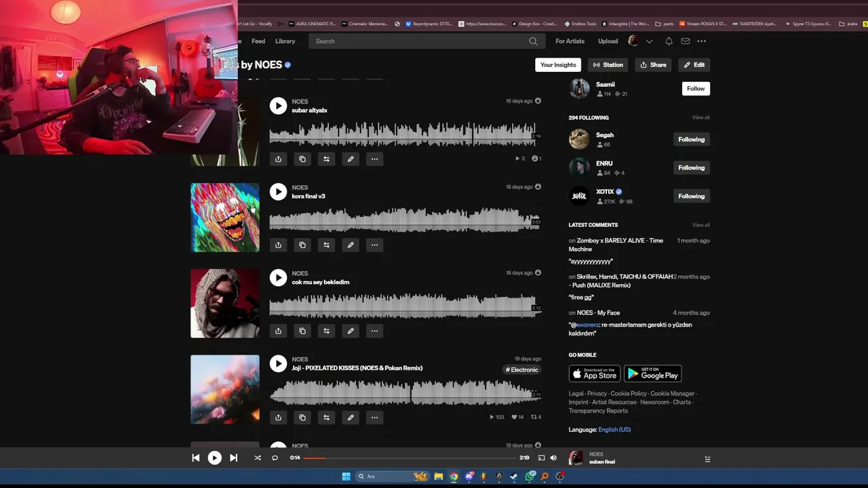The image size is (868, 488).
Task: Open the Windows Start menu
Action: [346, 476]
